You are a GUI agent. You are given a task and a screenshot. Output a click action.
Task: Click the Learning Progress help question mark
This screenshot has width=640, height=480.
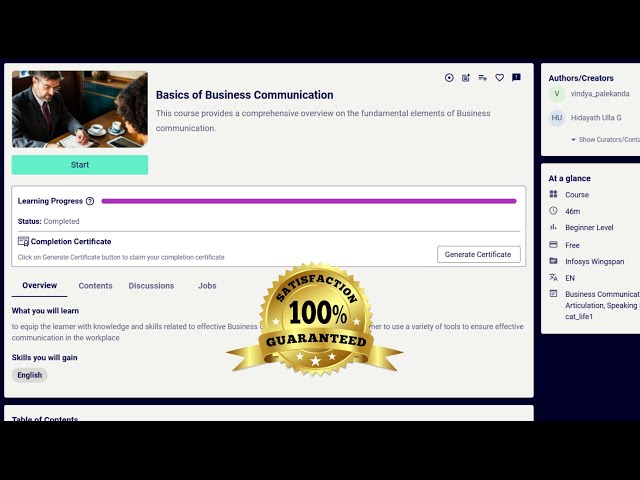pos(90,201)
